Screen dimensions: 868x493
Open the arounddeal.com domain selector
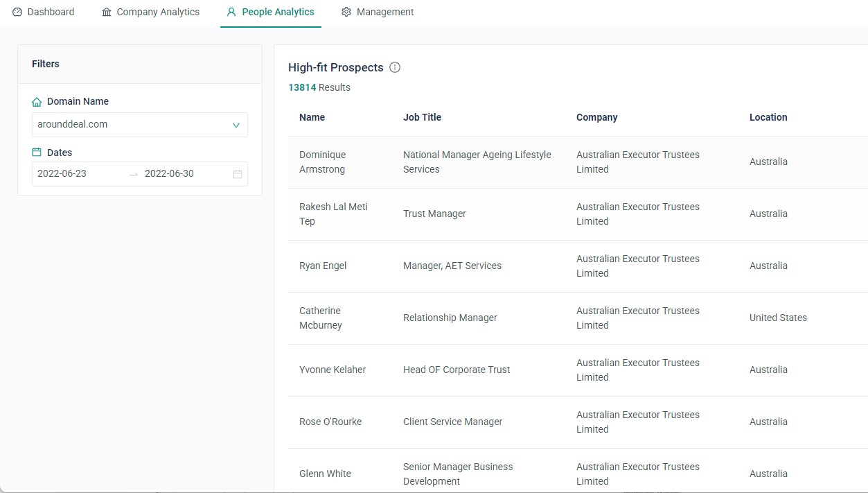click(132, 125)
